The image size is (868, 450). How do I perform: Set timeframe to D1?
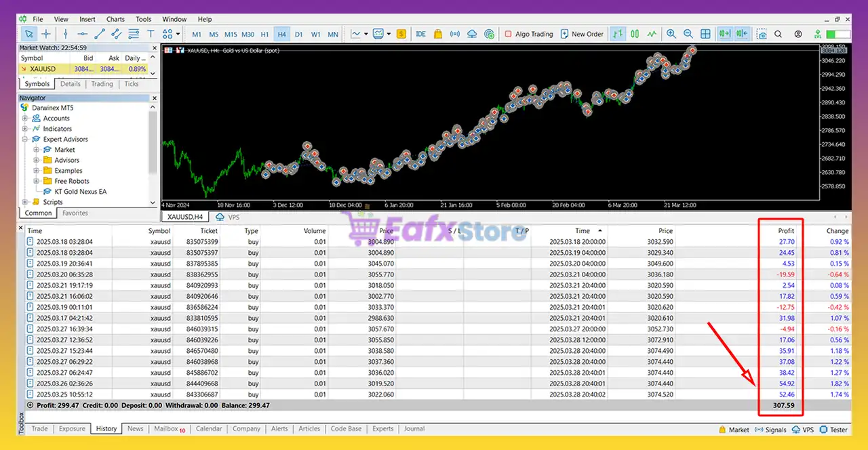298,34
